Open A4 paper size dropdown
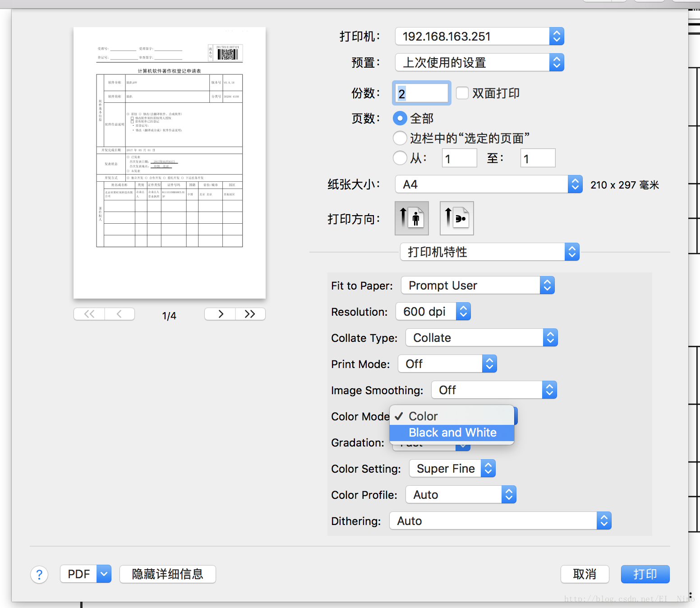This screenshot has width=700, height=608. [489, 184]
